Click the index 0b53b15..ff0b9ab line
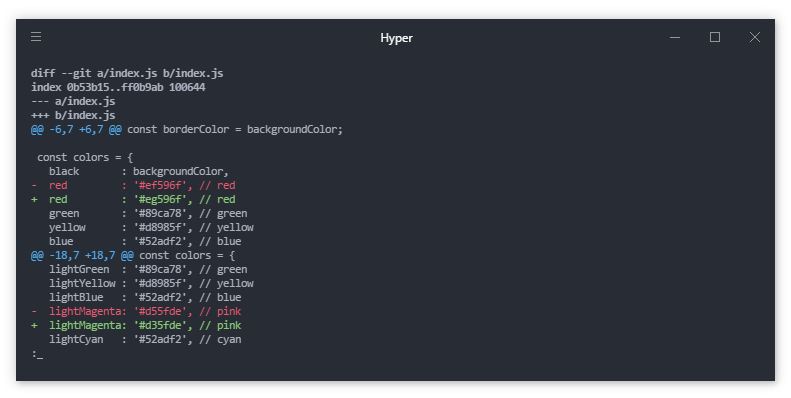This screenshot has height=398, width=791. tap(118, 87)
